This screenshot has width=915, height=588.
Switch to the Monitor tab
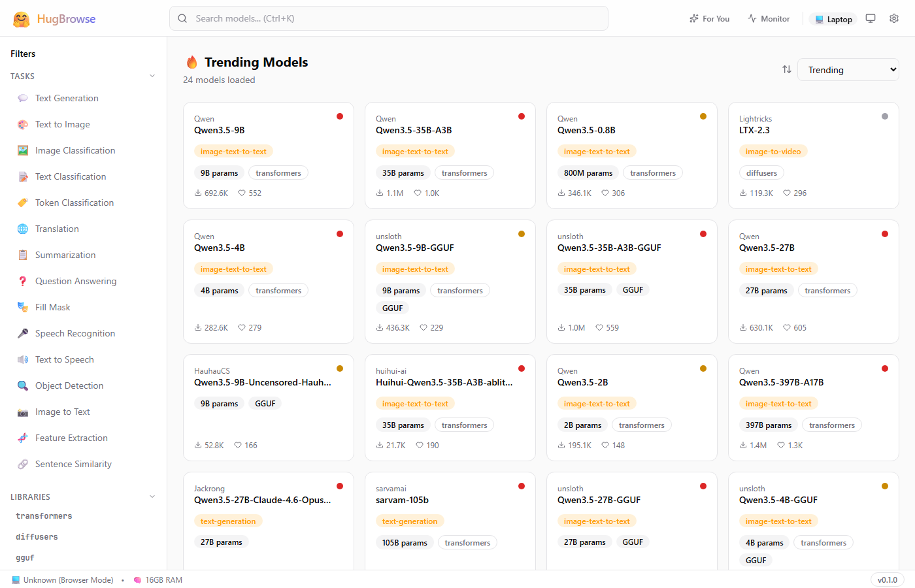769,19
